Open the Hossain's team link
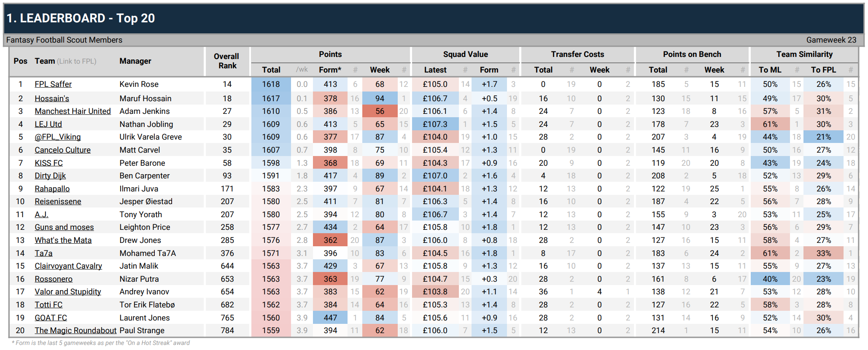Image resolution: width=868 pixels, height=350 pixels. (x=52, y=99)
